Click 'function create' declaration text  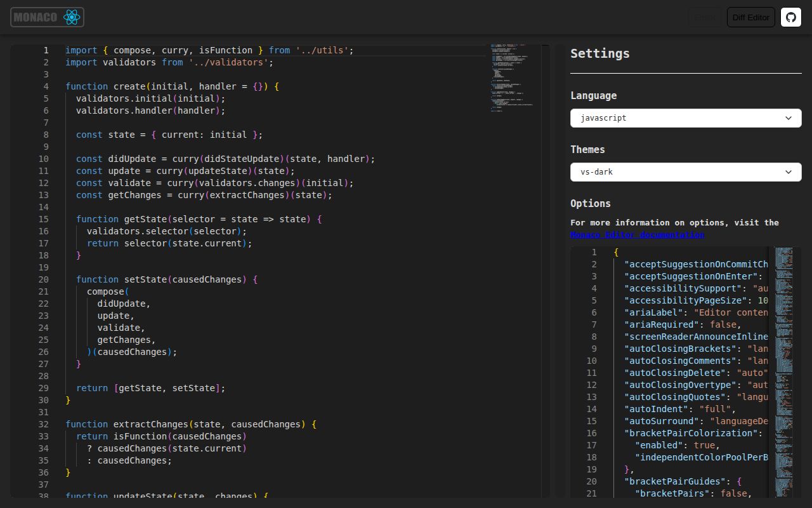point(172,86)
